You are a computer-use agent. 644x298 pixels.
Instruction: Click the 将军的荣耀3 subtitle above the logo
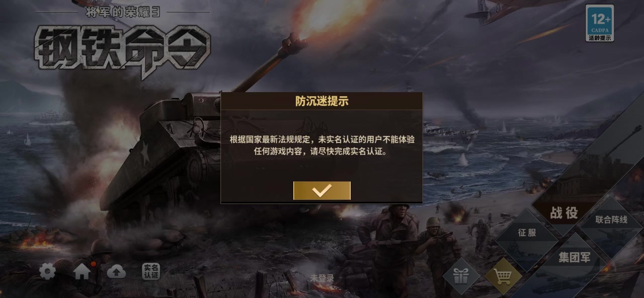click(x=123, y=12)
